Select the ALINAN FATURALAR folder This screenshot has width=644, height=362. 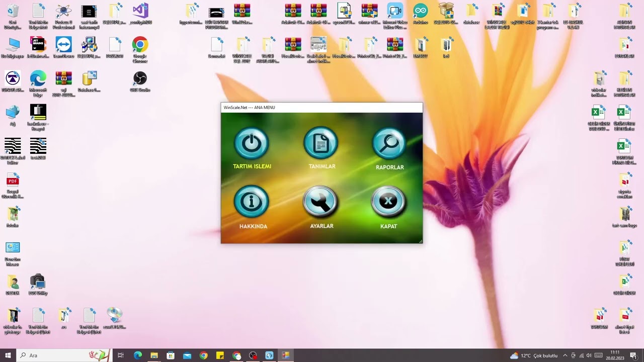tap(624, 16)
